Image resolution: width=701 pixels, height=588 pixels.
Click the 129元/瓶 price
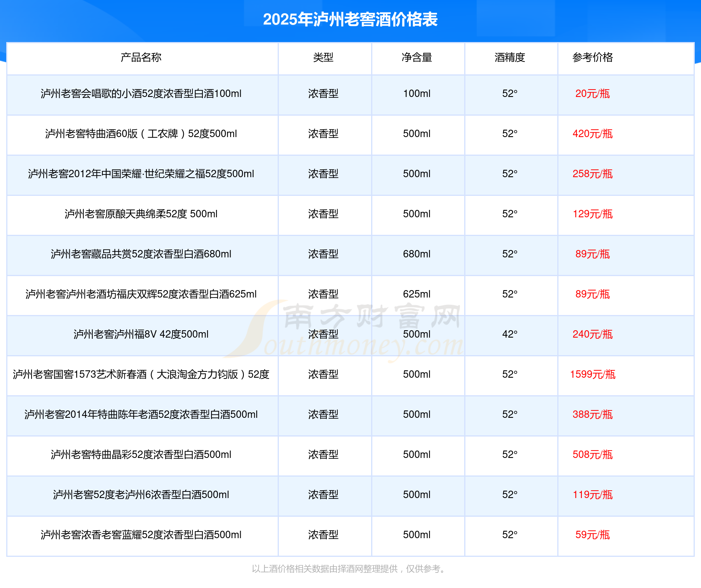click(592, 214)
